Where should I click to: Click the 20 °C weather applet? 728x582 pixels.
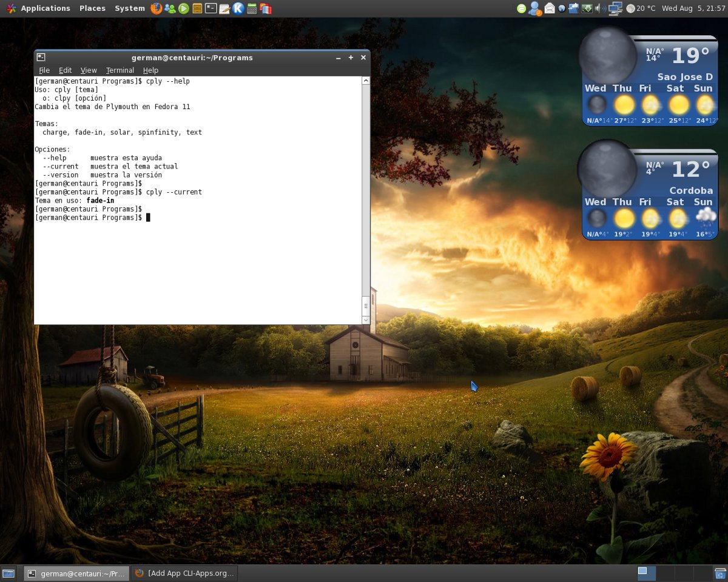click(x=641, y=8)
